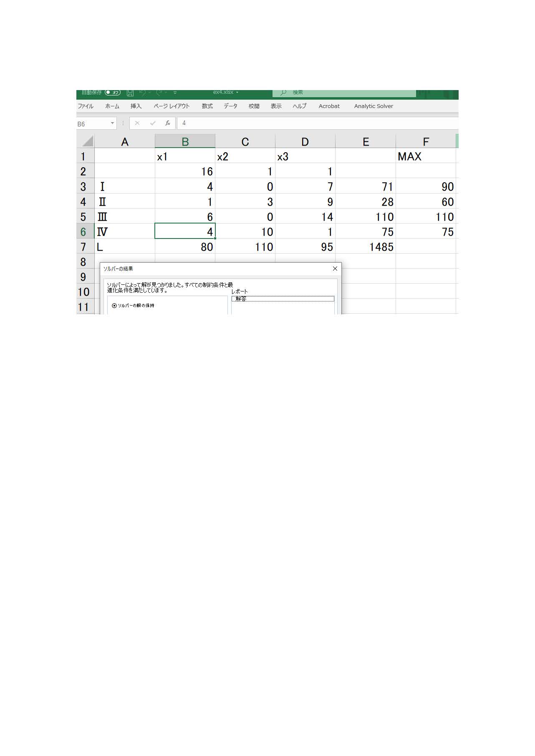This screenshot has width=535, height=756.
Task: Click the Undo arrow icon
Action: point(143,93)
